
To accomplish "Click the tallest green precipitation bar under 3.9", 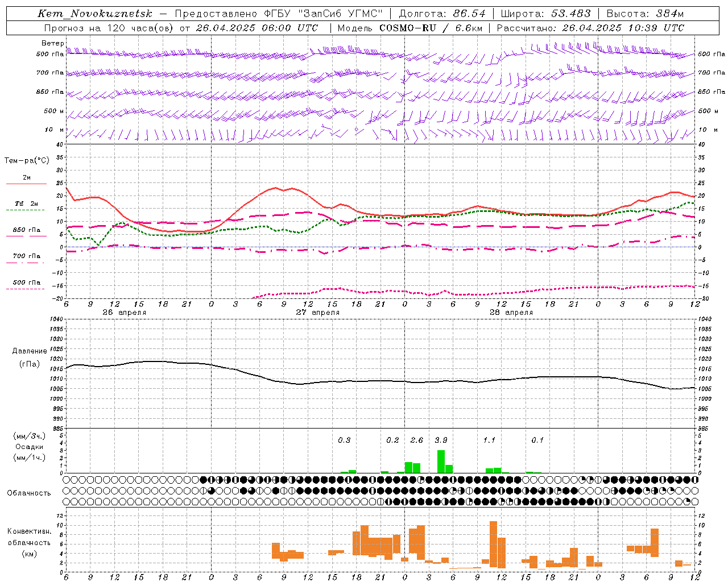I will pyautogui.click(x=441, y=462).
